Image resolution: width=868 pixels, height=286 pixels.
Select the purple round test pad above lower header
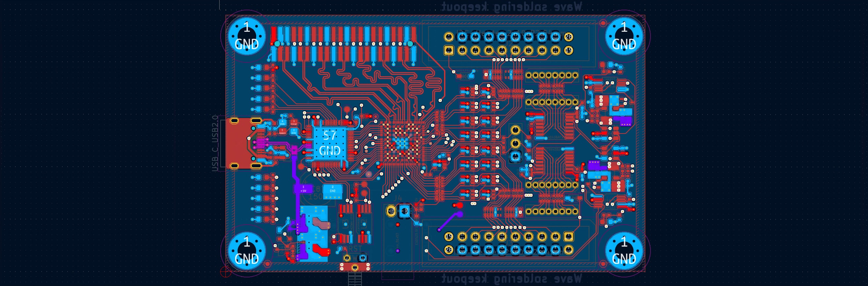[460, 214]
